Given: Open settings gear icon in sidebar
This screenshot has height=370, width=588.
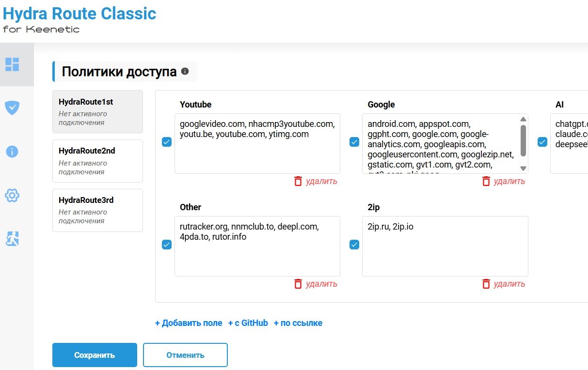Looking at the screenshot, I should (12, 196).
